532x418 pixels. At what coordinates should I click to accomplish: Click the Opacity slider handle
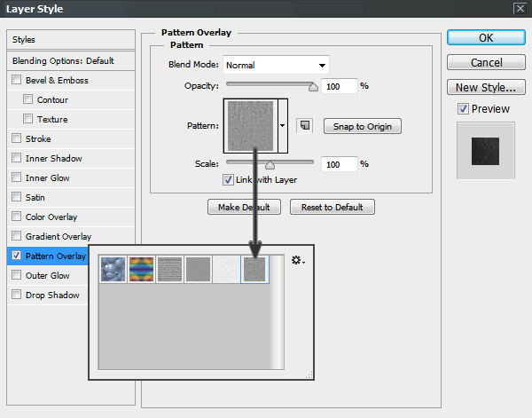tap(313, 87)
